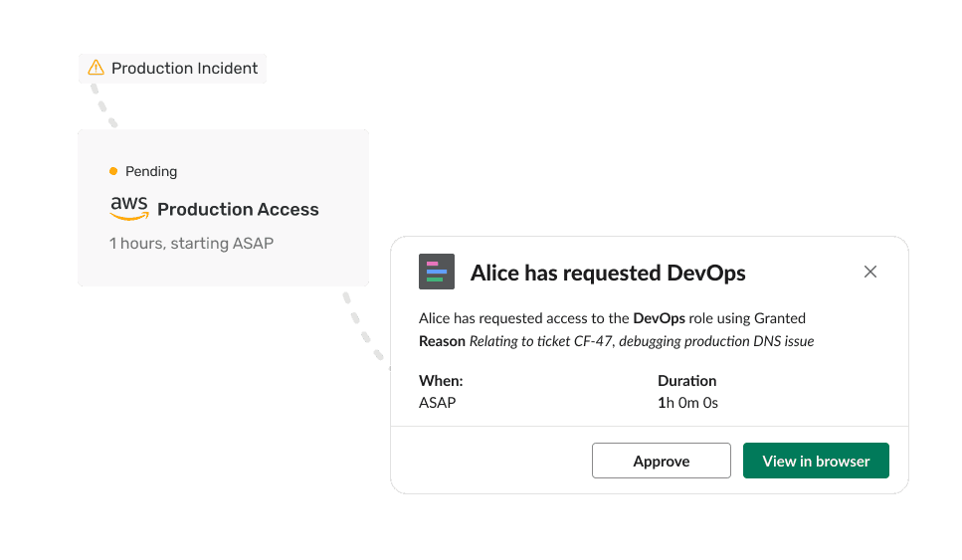The image size is (962, 560).
Task: Click the orange Pending status dot
Action: point(113,171)
